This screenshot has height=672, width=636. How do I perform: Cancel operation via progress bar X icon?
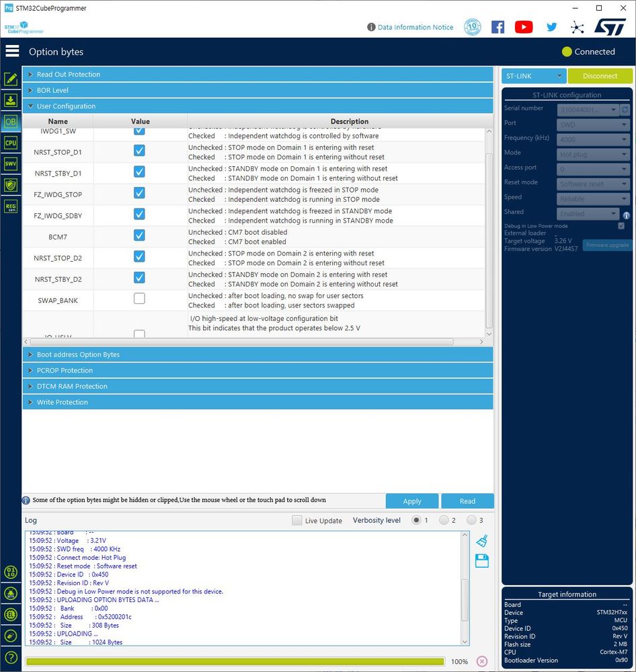click(x=482, y=661)
